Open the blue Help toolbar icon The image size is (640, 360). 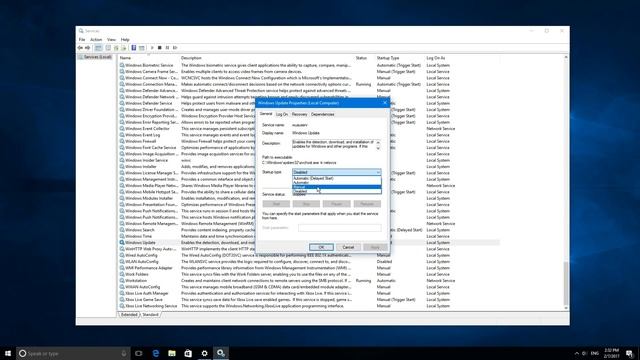133,48
